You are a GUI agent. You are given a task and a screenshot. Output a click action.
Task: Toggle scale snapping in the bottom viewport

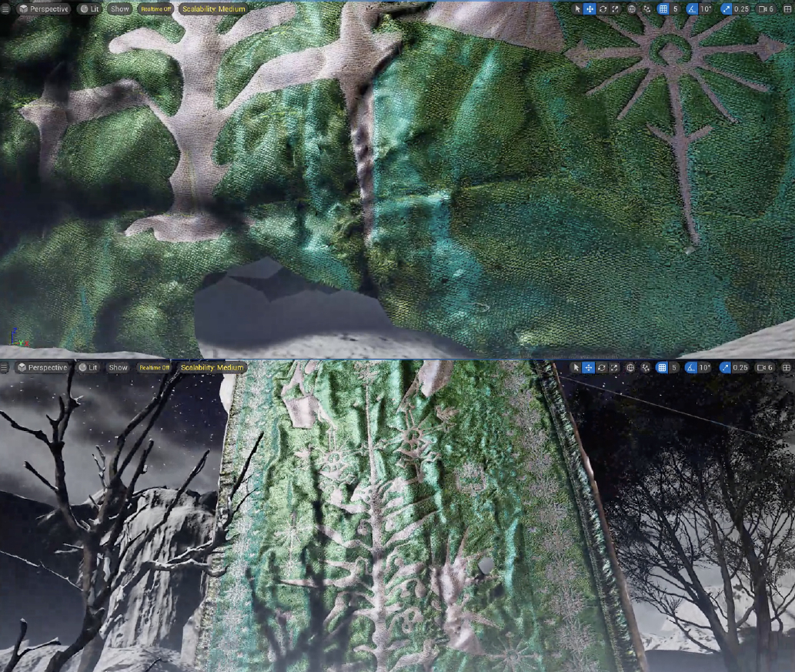[x=725, y=368]
